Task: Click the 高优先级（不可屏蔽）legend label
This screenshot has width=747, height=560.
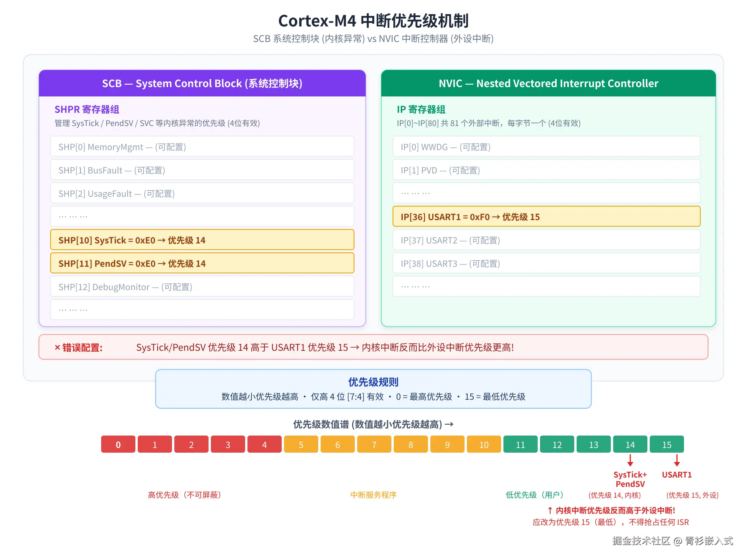Action: pyautogui.click(x=184, y=495)
